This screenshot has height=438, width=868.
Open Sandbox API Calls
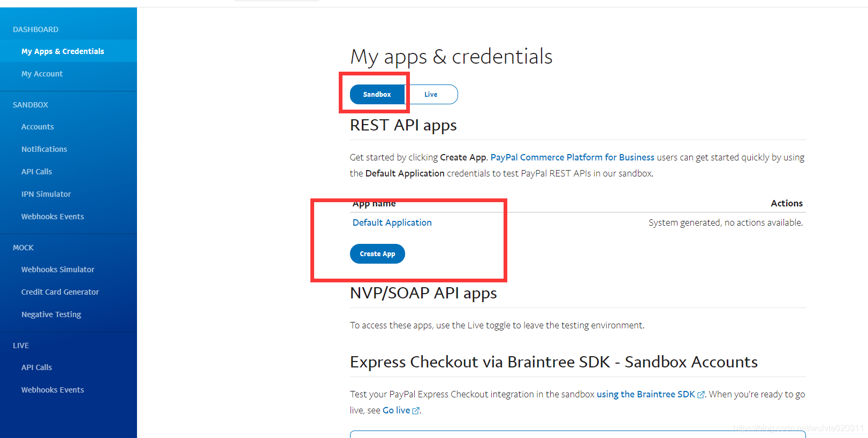coord(36,172)
